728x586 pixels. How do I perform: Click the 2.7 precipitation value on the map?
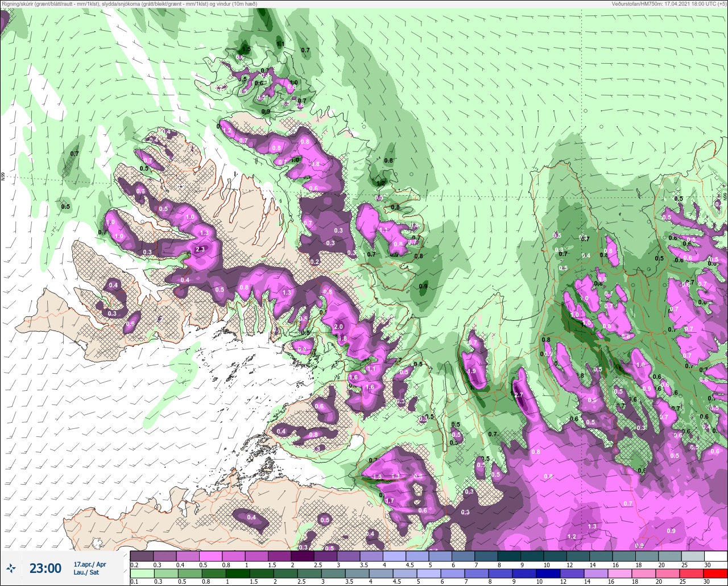(518, 395)
